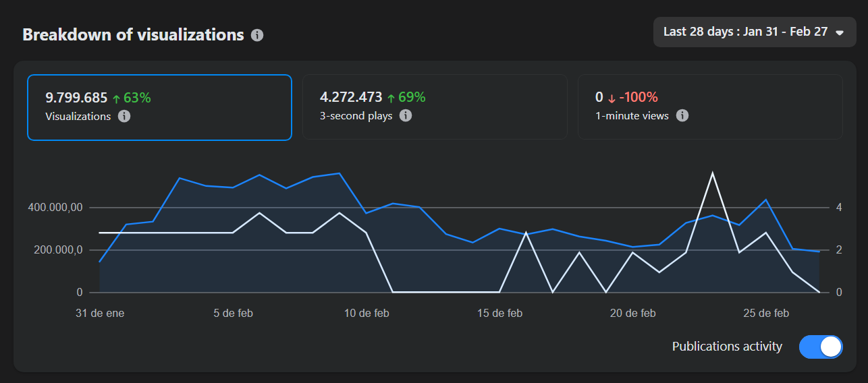The width and height of the screenshot is (868, 383).
Task: Open info icon next to 3-second plays
Action: [405, 115]
